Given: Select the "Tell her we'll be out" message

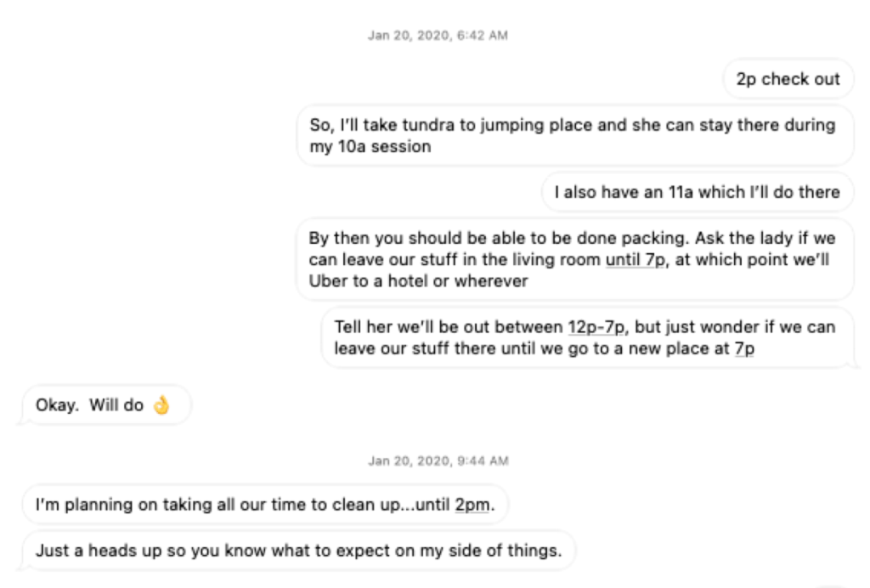Looking at the screenshot, I should pos(585,337).
